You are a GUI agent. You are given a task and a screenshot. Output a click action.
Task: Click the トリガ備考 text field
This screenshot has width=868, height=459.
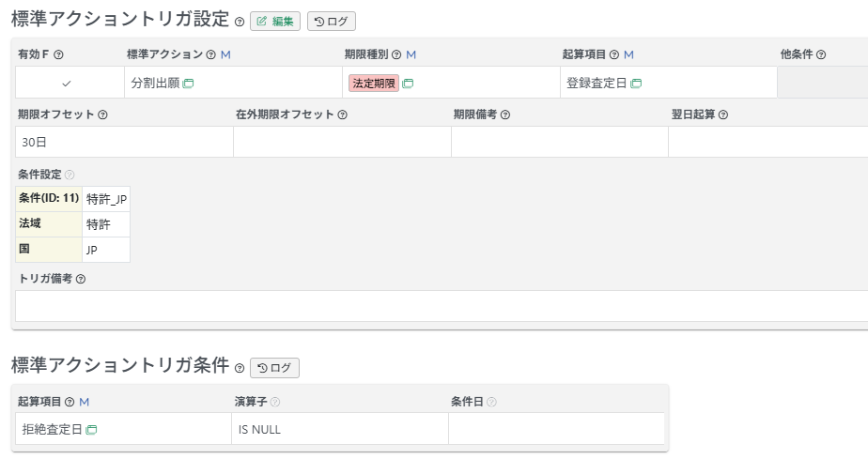pyautogui.click(x=442, y=306)
